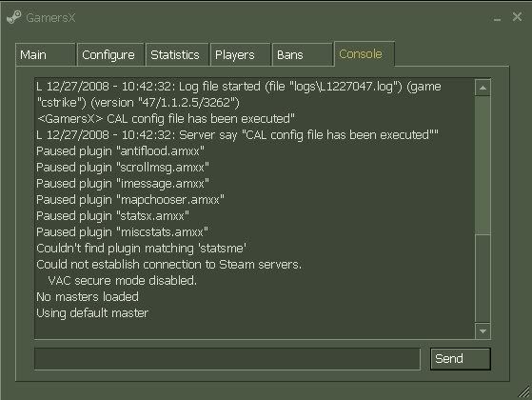Click the 'Paused plugin "antiflood.amxx"' log line
The width and height of the screenshot is (532, 400).
click(120, 150)
